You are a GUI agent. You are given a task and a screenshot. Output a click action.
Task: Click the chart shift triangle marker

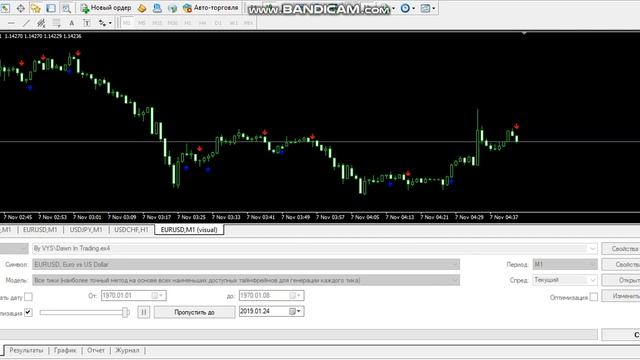point(524,33)
